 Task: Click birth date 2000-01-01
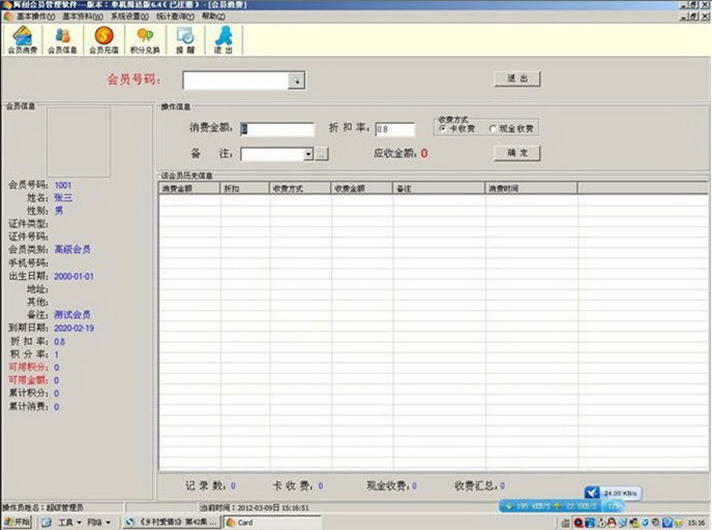(74, 276)
